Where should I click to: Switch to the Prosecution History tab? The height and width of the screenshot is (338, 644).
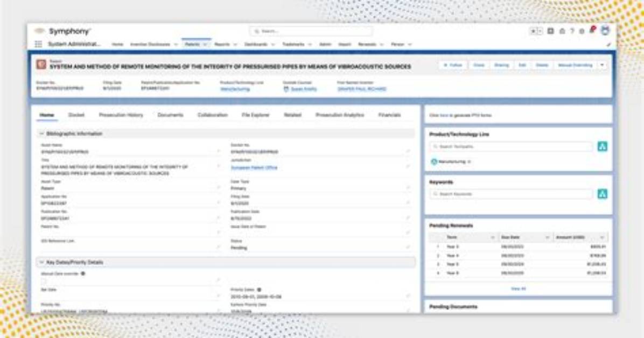(121, 115)
